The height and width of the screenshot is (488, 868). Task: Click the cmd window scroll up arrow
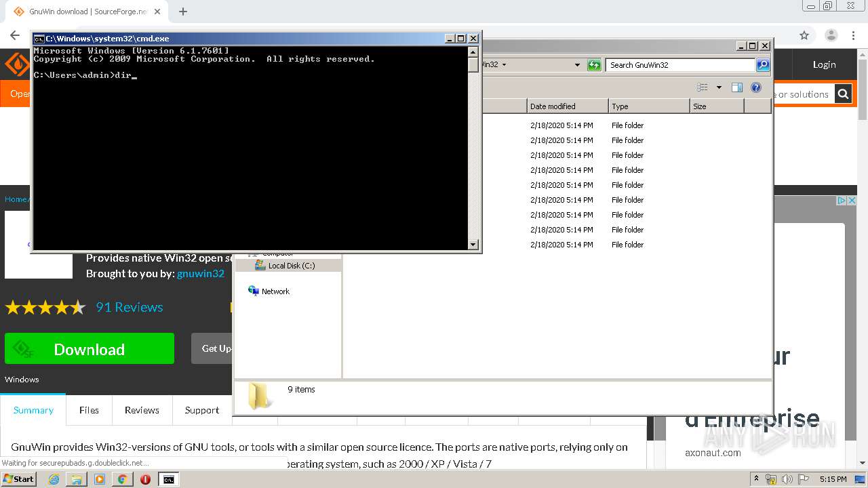click(473, 52)
